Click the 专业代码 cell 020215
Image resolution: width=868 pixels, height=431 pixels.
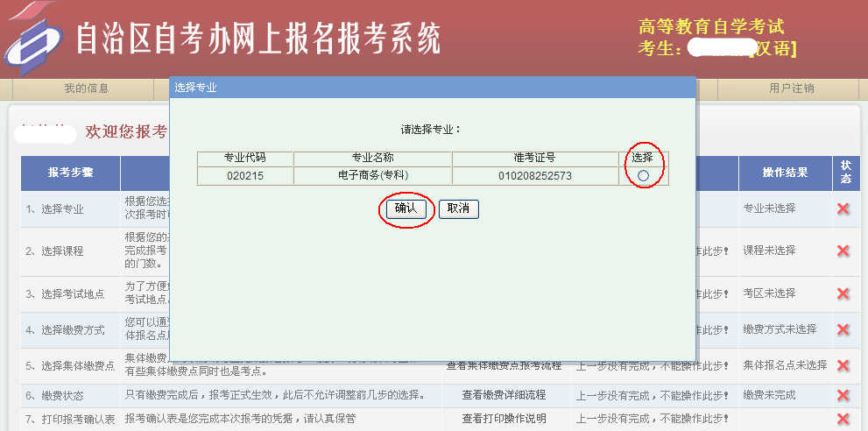pos(245,175)
